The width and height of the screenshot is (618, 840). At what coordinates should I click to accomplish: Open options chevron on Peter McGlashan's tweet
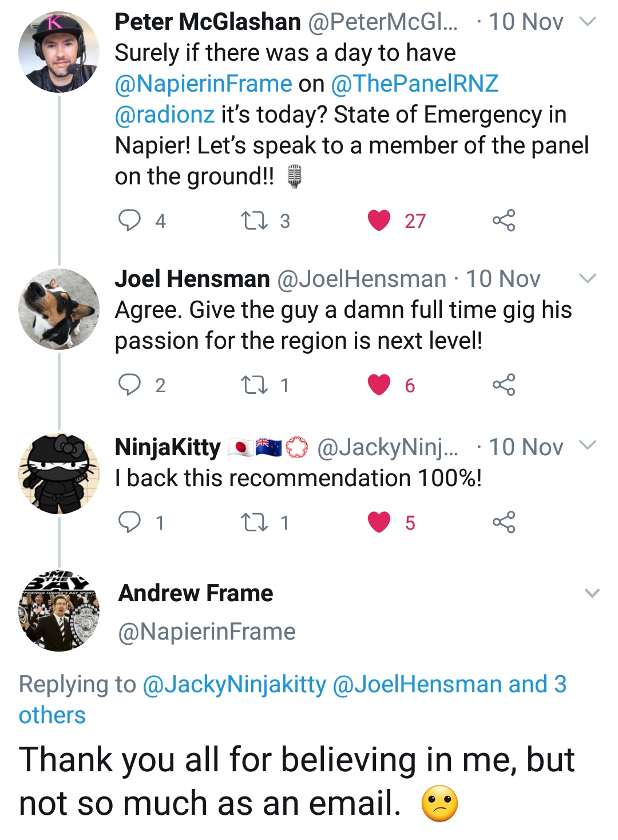588,22
